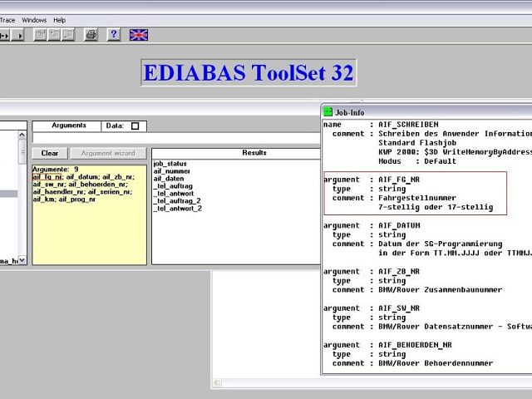Image resolution: width=532 pixels, height=399 pixels.
Task: Click the job list scrollbar down arrow
Action: [x=22, y=260]
